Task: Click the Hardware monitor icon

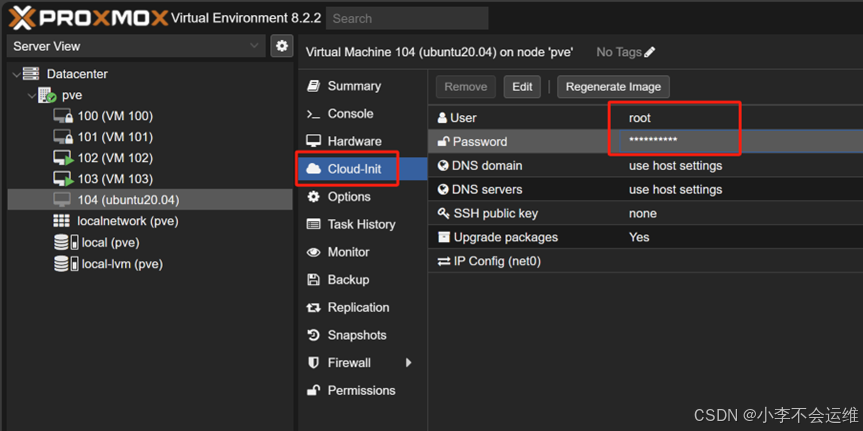Action: pos(313,141)
